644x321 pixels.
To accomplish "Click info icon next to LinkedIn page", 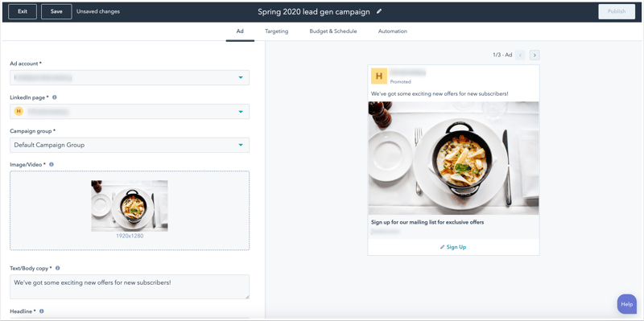I will point(55,97).
